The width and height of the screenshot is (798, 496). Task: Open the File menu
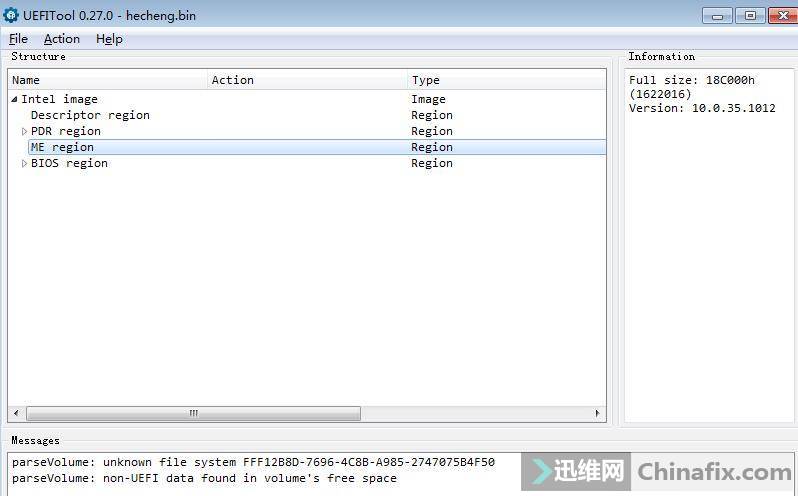pos(18,39)
